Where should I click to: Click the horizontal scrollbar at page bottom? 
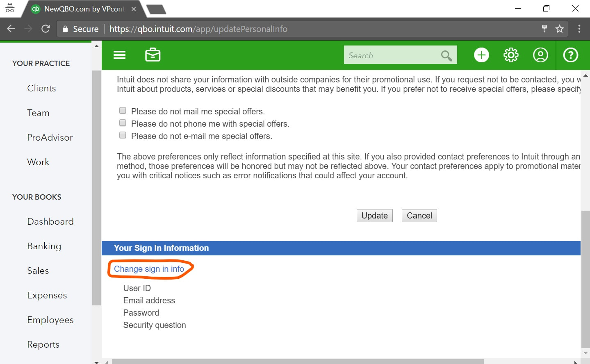pos(297,362)
